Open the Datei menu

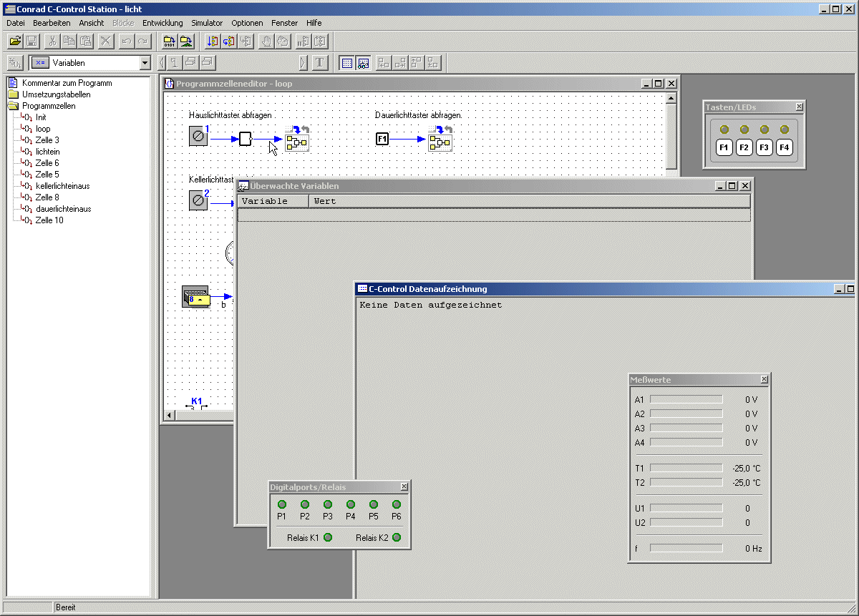(x=16, y=23)
